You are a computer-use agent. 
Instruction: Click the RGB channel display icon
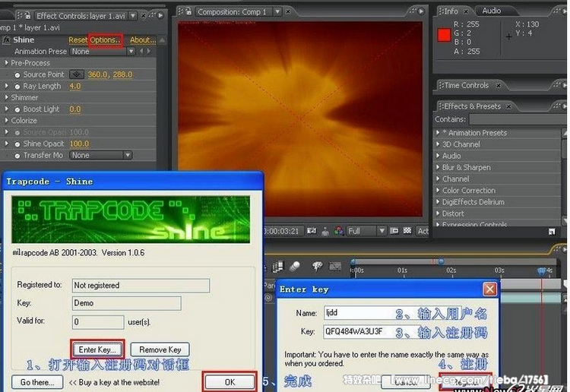(x=339, y=231)
